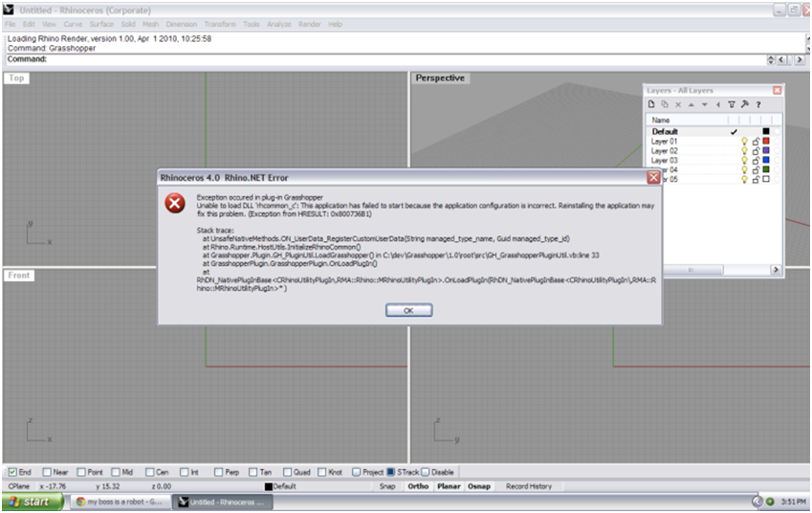Disable the End osnap checkbox
The image size is (812, 513).
[x=12, y=472]
